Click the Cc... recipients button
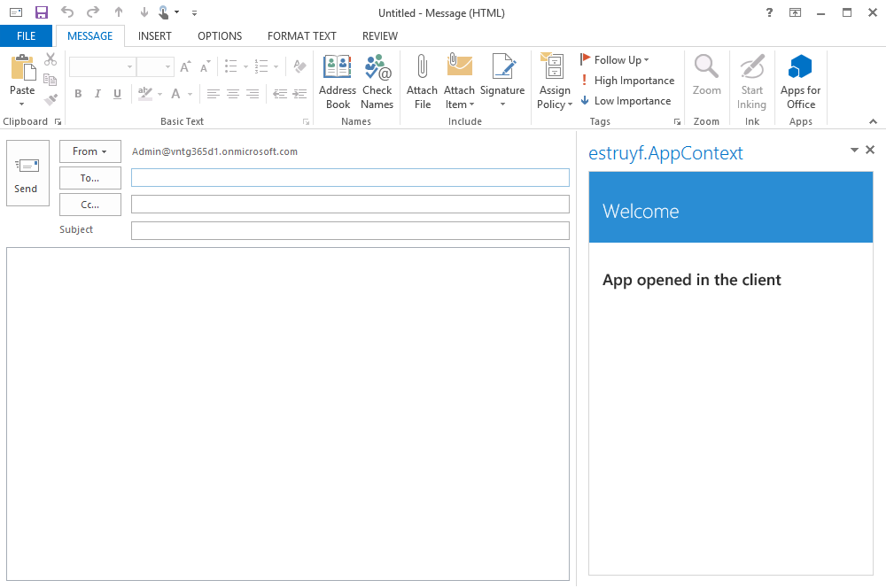Image resolution: width=886 pixels, height=588 pixels. click(89, 205)
